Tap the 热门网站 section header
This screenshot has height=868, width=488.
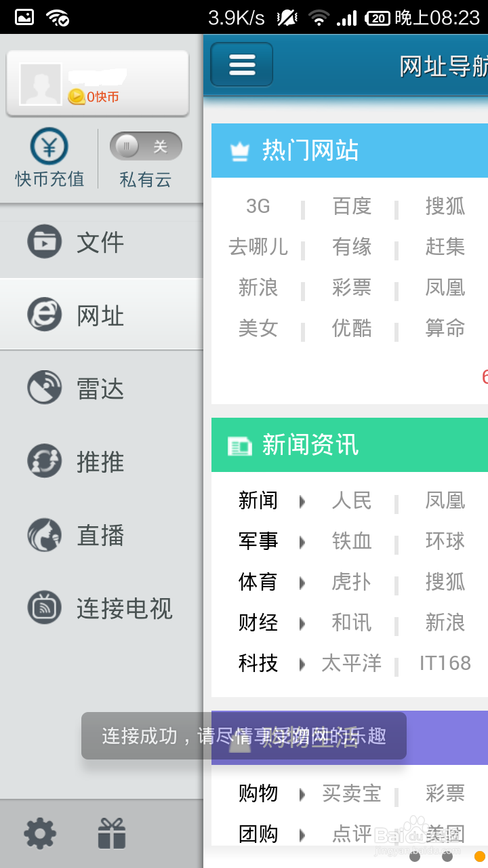[350, 151]
